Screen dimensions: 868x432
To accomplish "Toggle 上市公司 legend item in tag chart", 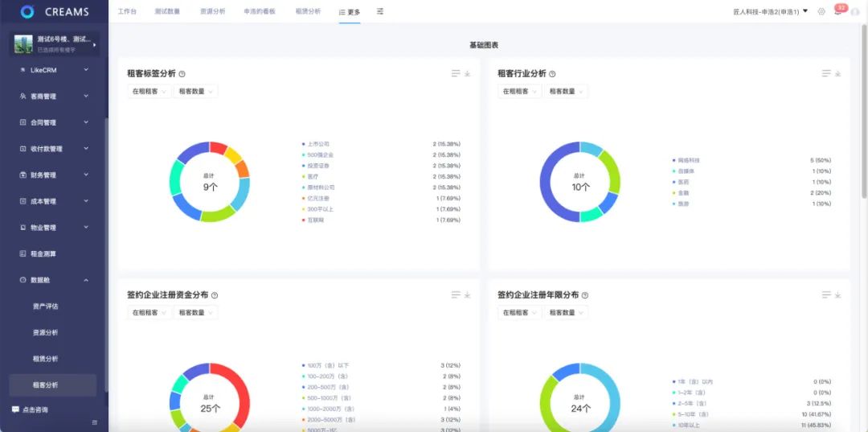I will pos(318,144).
